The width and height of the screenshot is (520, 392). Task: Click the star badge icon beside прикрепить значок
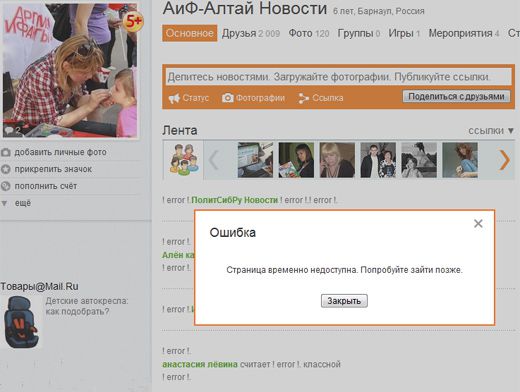[6, 169]
